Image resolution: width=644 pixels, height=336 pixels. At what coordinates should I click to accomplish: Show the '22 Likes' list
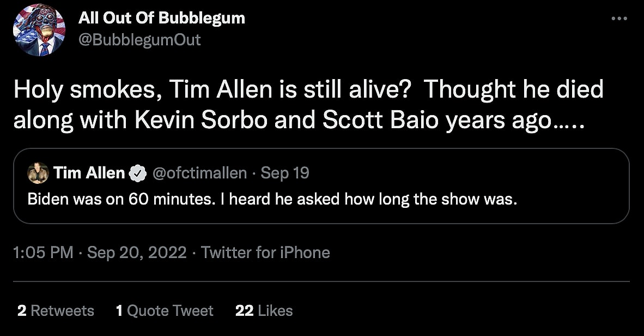point(264,311)
